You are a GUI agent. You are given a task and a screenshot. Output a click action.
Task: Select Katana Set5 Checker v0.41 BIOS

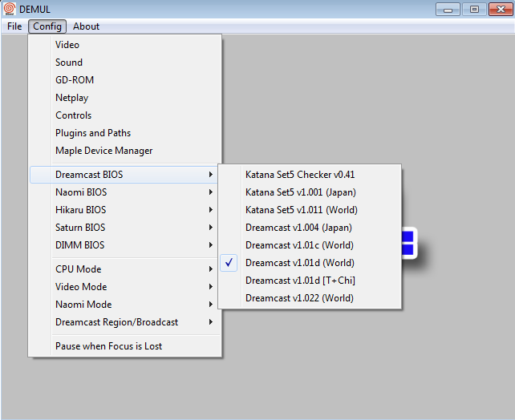[x=310, y=175]
